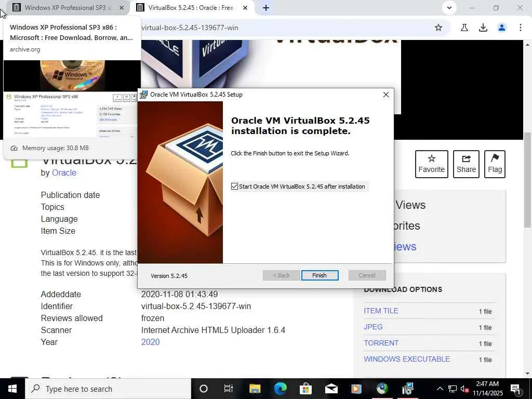This screenshot has width=532, height=399.
Task: Click the page vertical scrollbar thumb
Action: (x=527, y=180)
